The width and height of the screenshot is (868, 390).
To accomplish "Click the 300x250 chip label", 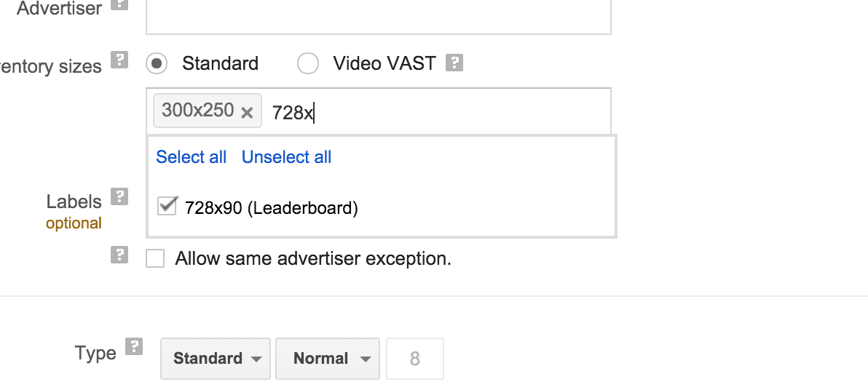I will pos(197,111).
